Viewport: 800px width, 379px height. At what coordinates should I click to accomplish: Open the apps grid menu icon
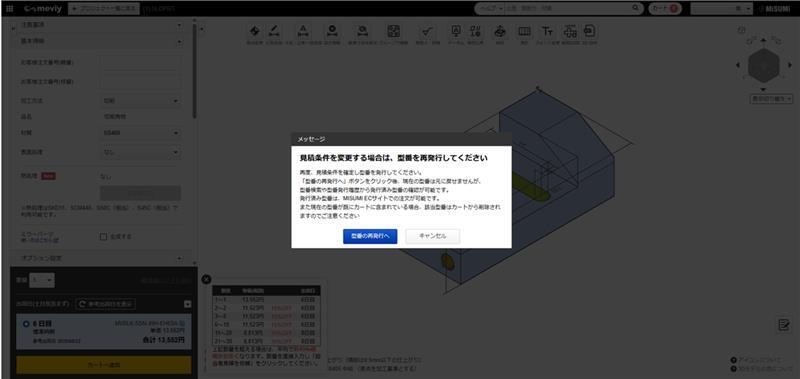tap(10, 9)
